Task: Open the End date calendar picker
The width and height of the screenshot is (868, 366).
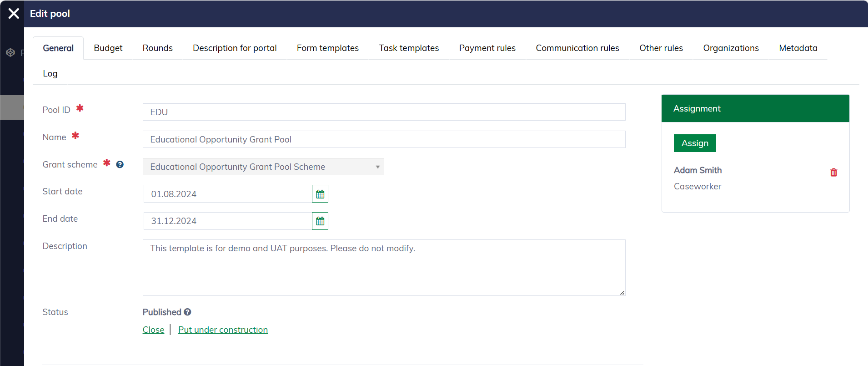Action: pos(320,221)
